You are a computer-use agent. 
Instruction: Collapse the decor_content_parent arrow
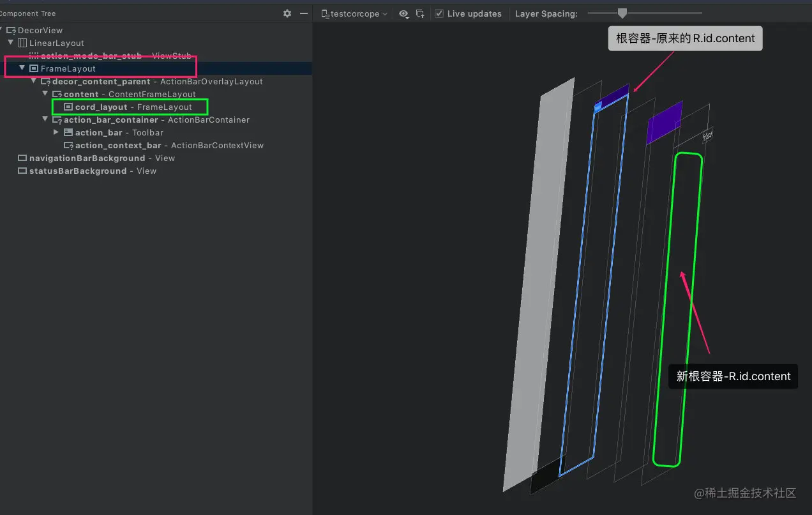pos(34,81)
